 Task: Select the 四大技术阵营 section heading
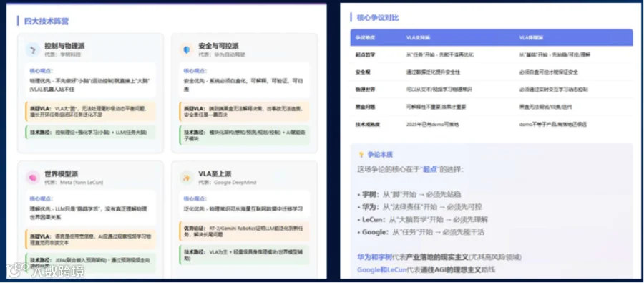[47, 21]
